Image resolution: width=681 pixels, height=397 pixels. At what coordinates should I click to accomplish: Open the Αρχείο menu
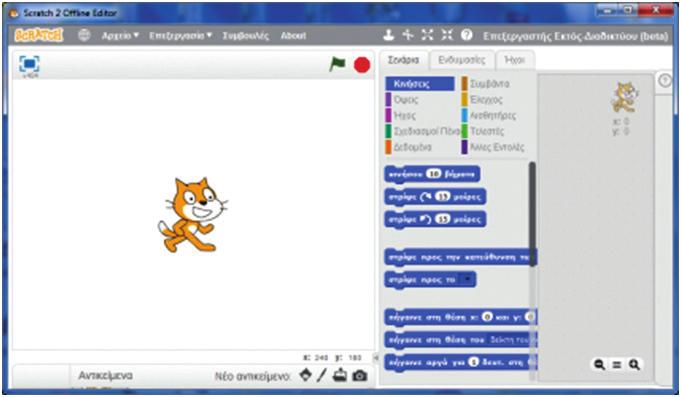click(120, 36)
